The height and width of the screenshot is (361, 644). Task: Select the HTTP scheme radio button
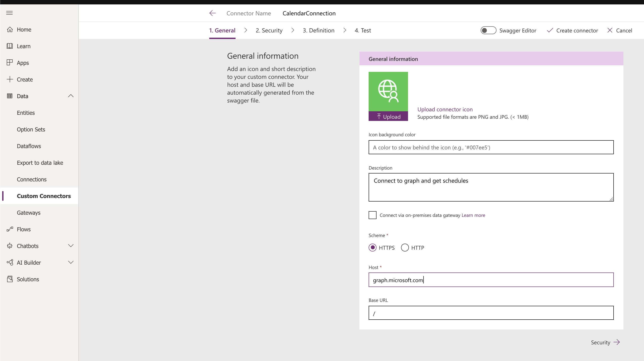coord(405,248)
